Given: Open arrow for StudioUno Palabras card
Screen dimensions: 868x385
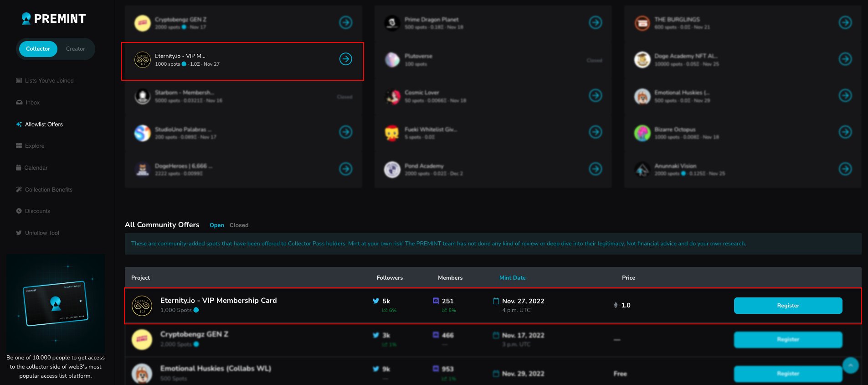Looking at the screenshot, I should click(x=346, y=132).
